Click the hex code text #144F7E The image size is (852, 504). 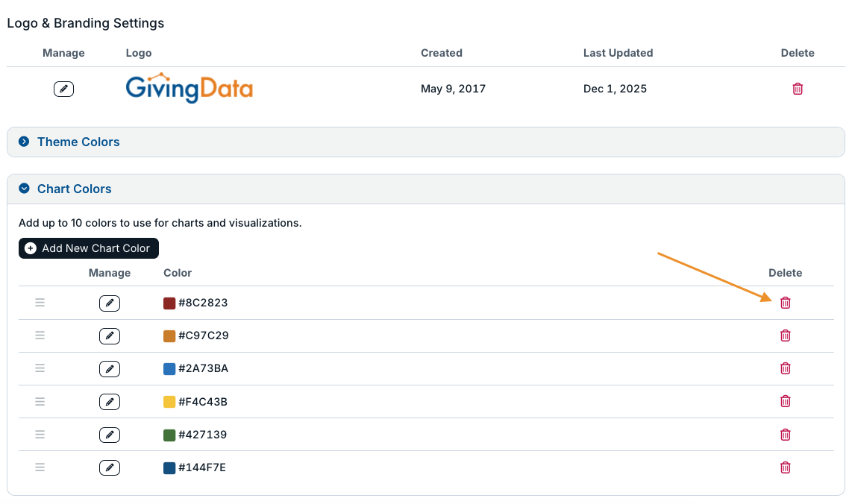tap(202, 467)
